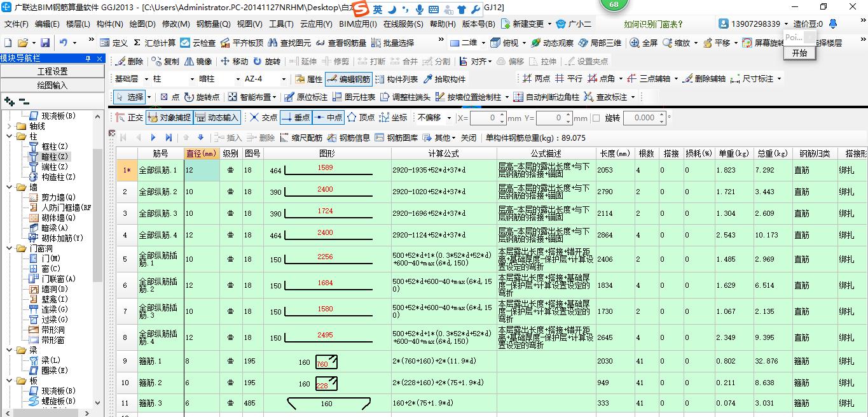Click X coordinate input field
Viewport: 868px width, 417px height.
click(488, 118)
